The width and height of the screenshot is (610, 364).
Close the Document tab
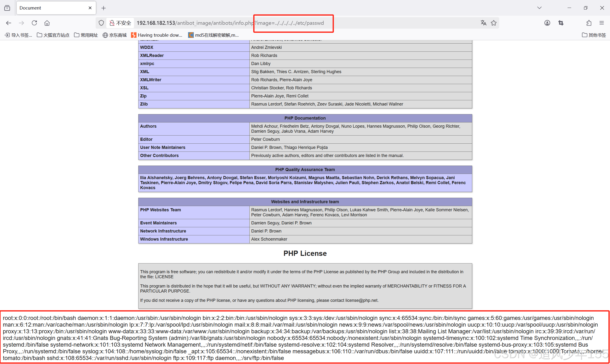click(x=90, y=8)
